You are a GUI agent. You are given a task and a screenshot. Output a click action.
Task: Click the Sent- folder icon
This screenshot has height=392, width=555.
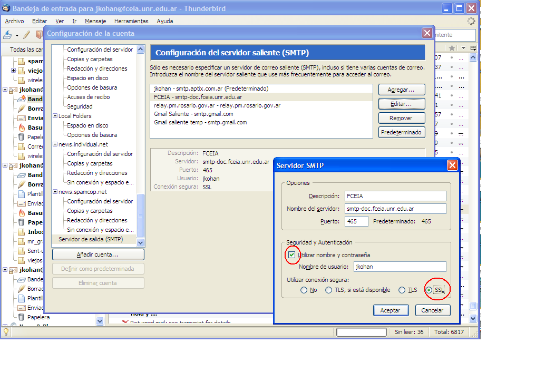22,251
